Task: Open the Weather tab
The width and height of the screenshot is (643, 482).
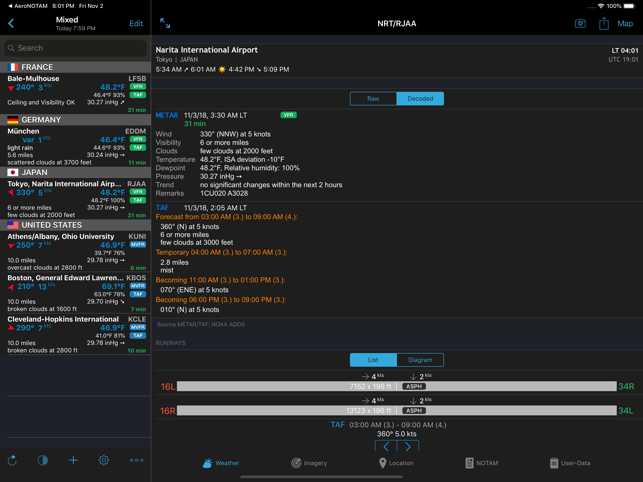Action: [221, 463]
